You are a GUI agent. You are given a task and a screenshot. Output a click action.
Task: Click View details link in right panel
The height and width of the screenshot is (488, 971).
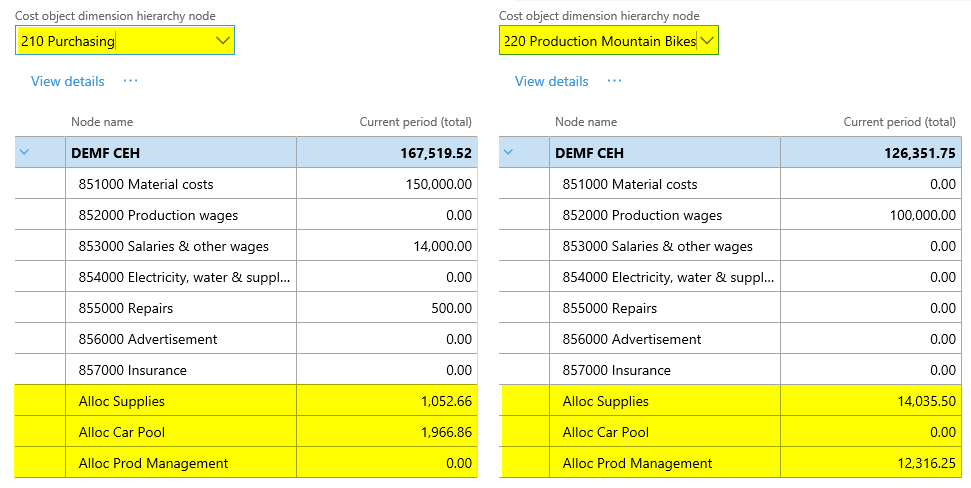tap(551, 81)
